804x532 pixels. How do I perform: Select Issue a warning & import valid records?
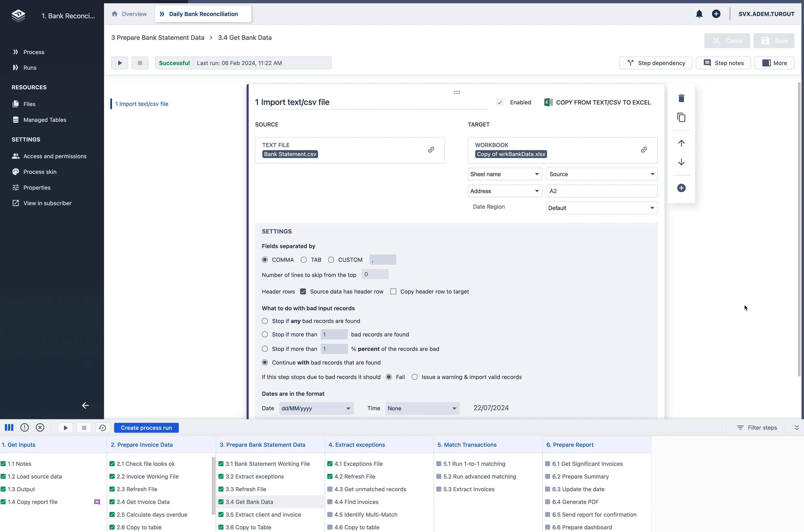[415, 377]
